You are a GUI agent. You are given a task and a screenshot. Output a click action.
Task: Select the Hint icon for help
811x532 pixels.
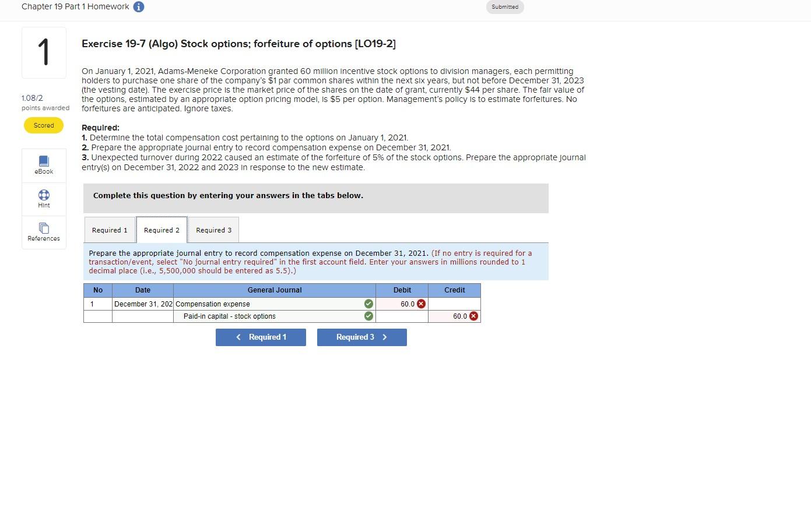(43, 199)
